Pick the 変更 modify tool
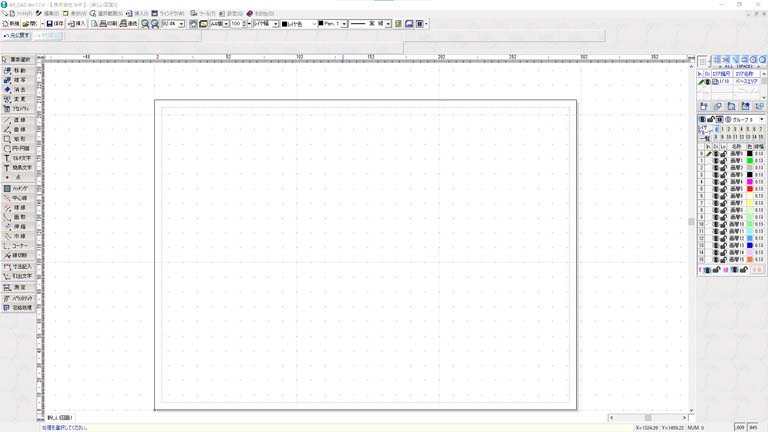This screenshot has height=432, width=768. (17, 99)
